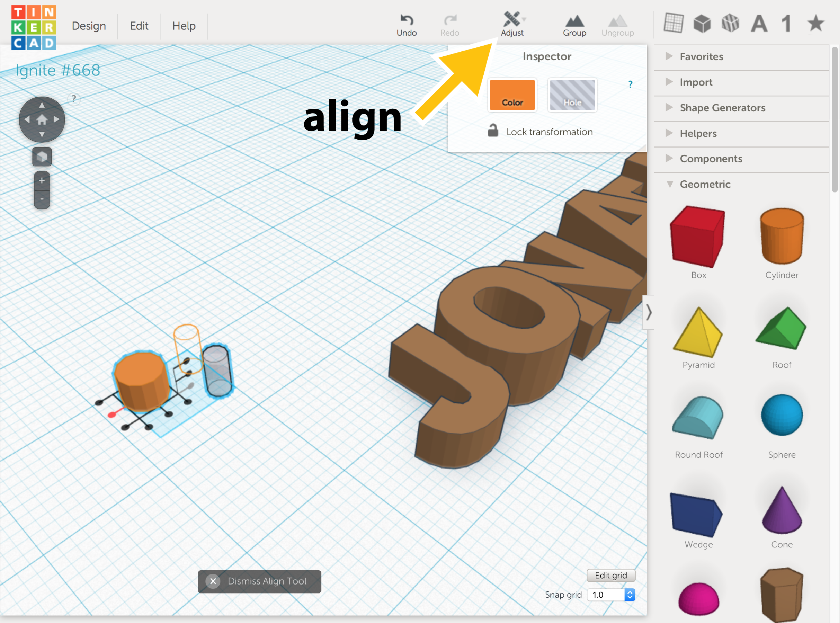Open the Numbers tool (1 icon)
Image resolution: width=840 pixels, height=623 pixels.
tap(786, 24)
